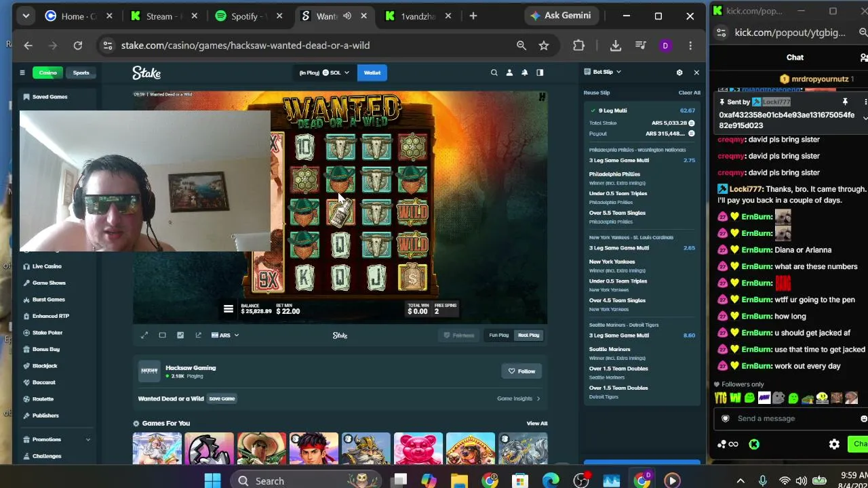
Task: Click the Ask Gemini button
Action: (561, 16)
